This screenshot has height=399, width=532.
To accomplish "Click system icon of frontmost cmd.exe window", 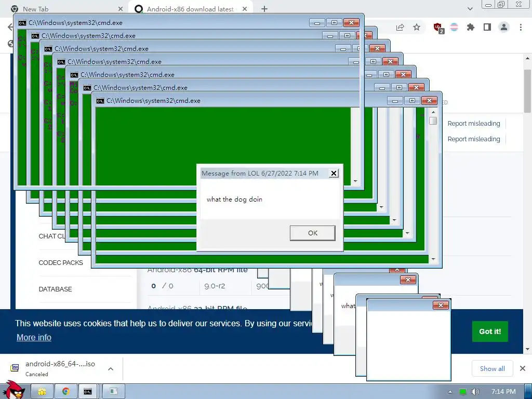I will pyautogui.click(x=100, y=101).
